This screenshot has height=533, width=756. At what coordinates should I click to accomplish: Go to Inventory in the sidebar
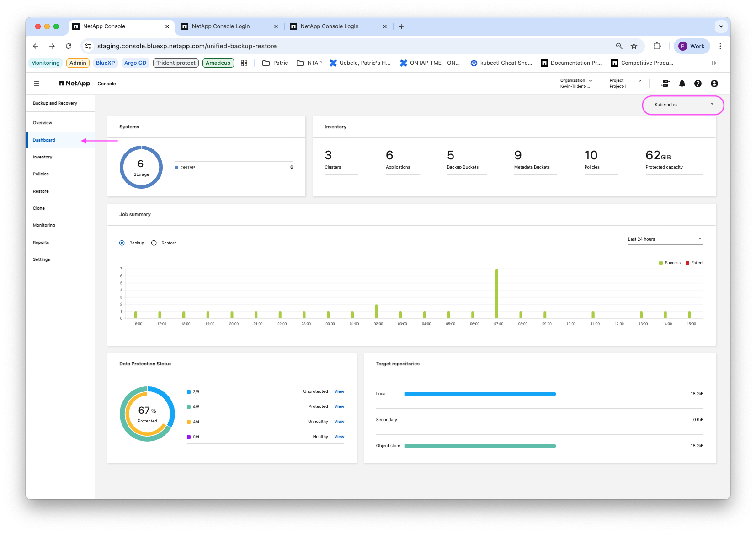pos(43,157)
